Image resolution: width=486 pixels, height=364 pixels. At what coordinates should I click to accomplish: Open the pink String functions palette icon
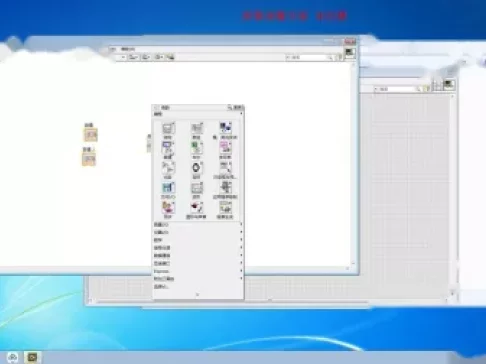(225, 148)
